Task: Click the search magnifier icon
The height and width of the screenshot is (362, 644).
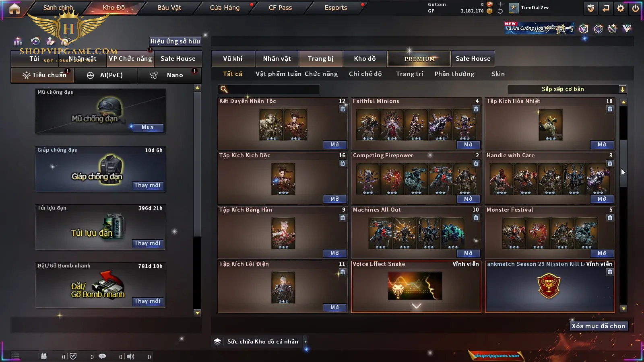Action: (x=224, y=89)
